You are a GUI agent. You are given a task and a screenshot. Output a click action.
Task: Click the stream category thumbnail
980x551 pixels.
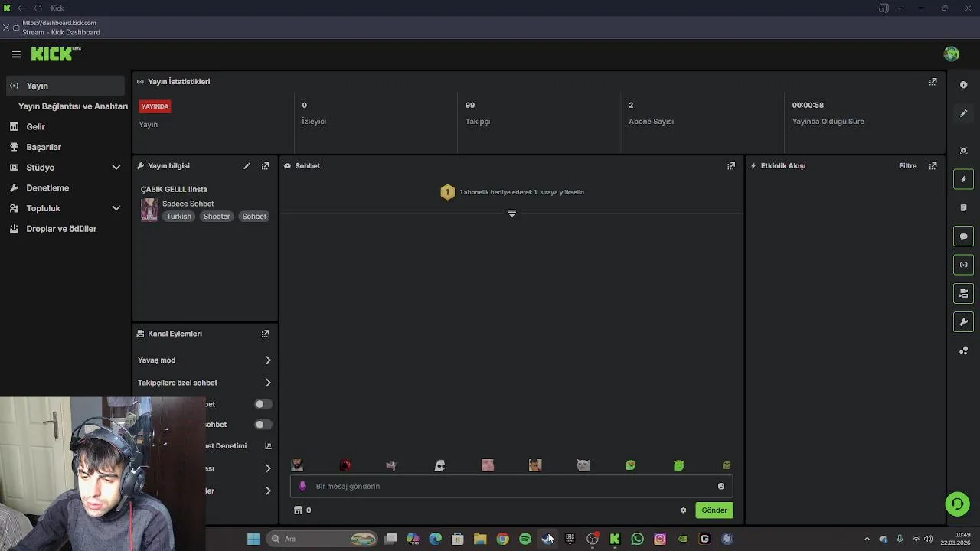click(x=149, y=210)
